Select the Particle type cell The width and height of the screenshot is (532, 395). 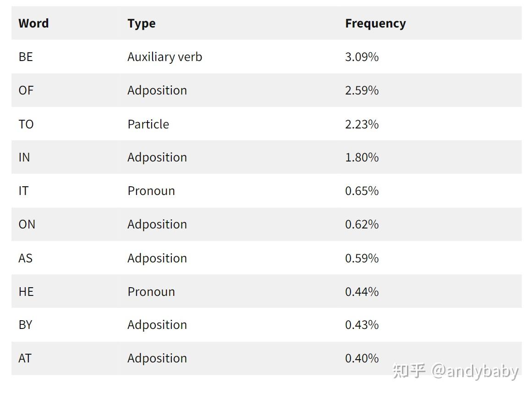tap(148, 124)
